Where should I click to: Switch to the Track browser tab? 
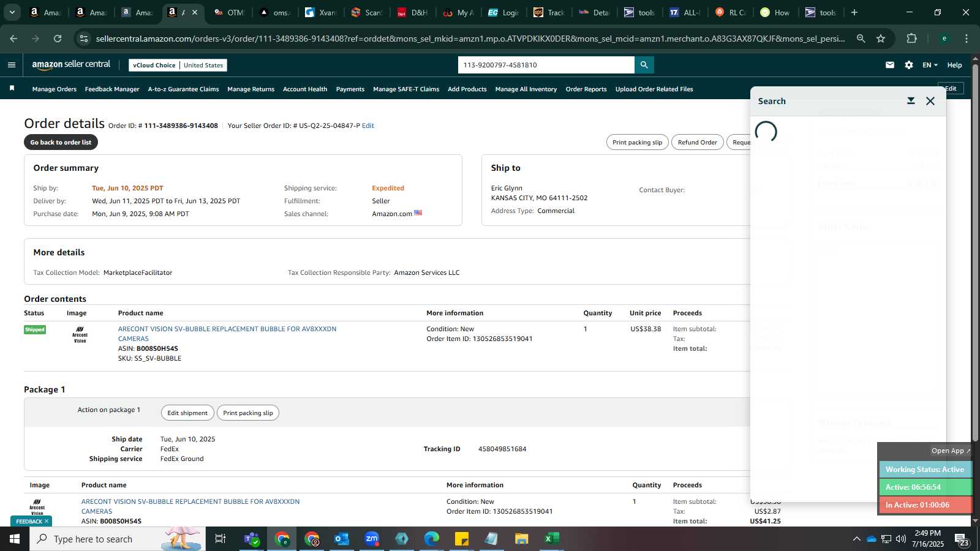(550, 12)
